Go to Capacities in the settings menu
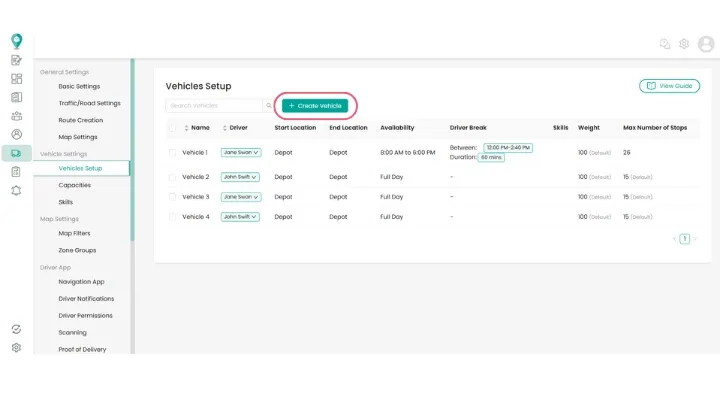The image size is (720, 405). pos(75,185)
